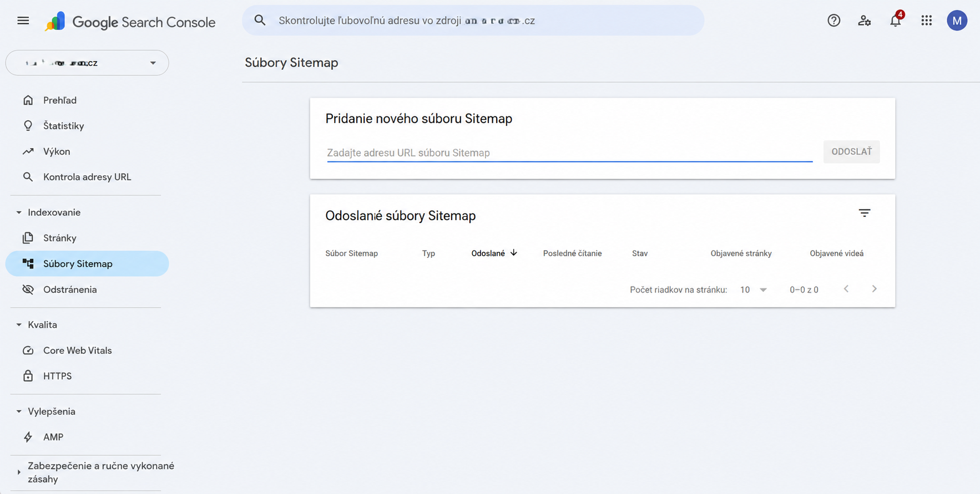Open the hamburger main menu
Viewport: 980px width, 494px height.
pyautogui.click(x=23, y=21)
